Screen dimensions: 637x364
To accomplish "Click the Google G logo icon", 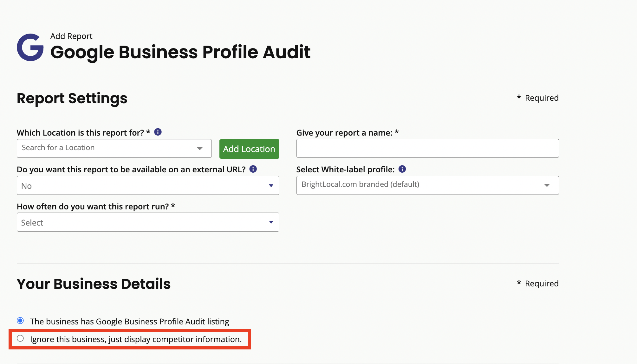I will tap(30, 47).
